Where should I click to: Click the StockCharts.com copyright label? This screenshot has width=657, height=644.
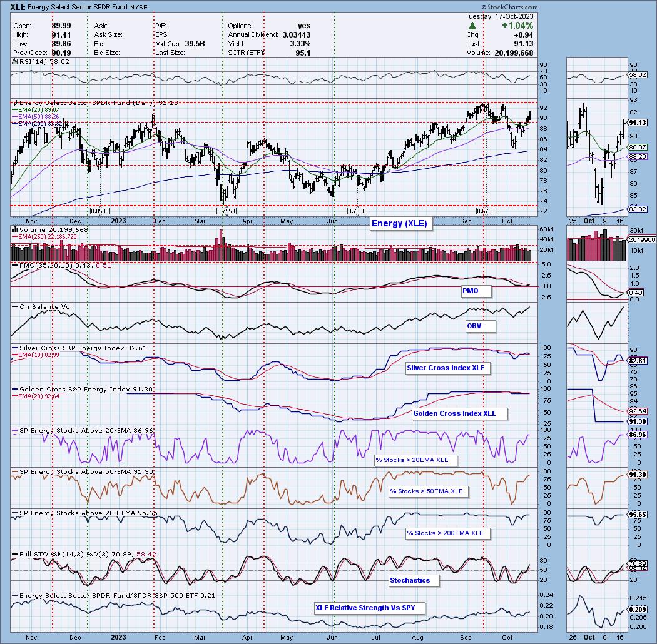click(509, 7)
